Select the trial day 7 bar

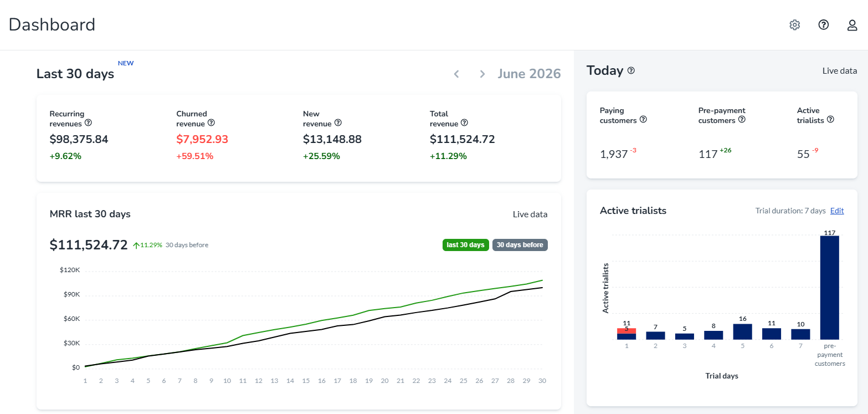click(800, 334)
